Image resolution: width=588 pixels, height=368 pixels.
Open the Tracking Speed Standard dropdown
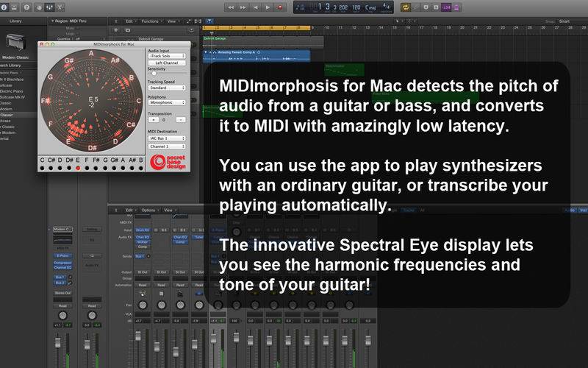pyautogui.click(x=167, y=88)
